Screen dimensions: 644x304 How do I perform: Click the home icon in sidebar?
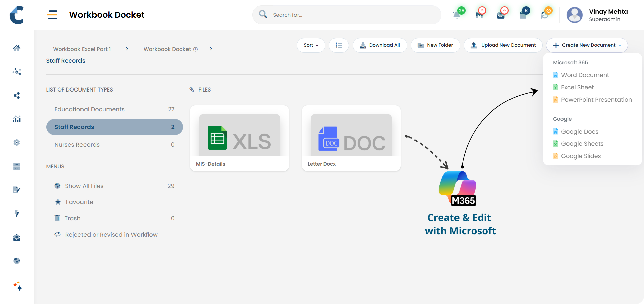pyautogui.click(x=17, y=48)
